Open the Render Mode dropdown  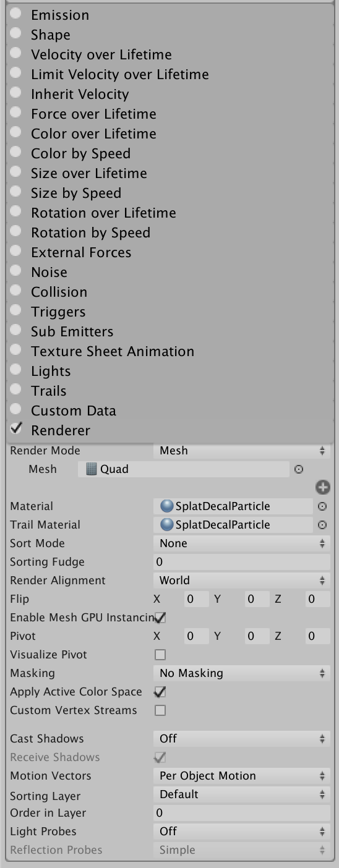pos(241,451)
